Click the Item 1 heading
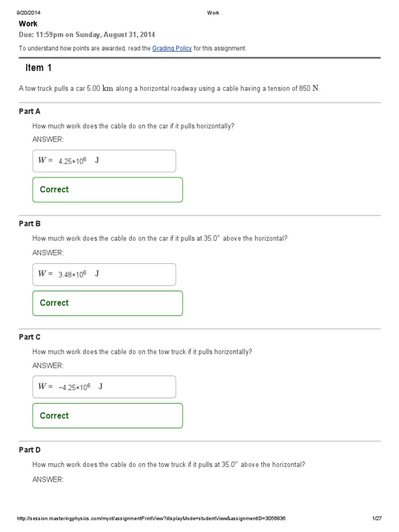The width and height of the screenshot is (399, 532). [x=38, y=68]
